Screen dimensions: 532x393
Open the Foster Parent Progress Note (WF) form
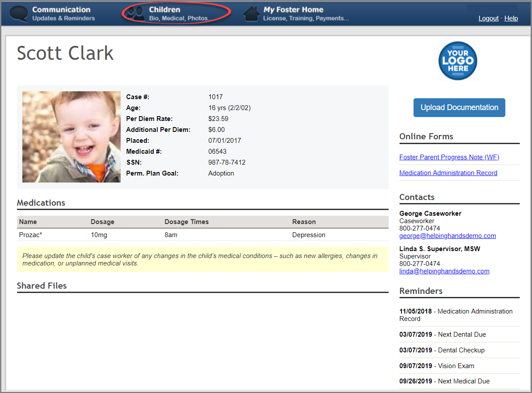[x=449, y=157]
